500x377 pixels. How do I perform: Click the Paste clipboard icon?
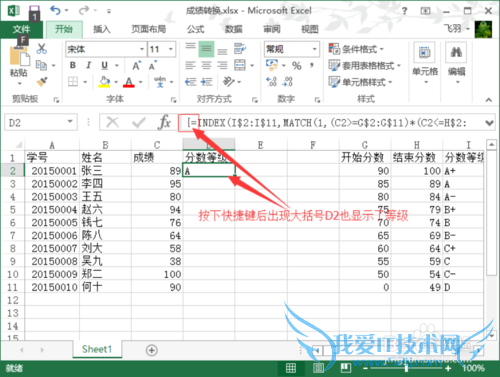(19, 57)
